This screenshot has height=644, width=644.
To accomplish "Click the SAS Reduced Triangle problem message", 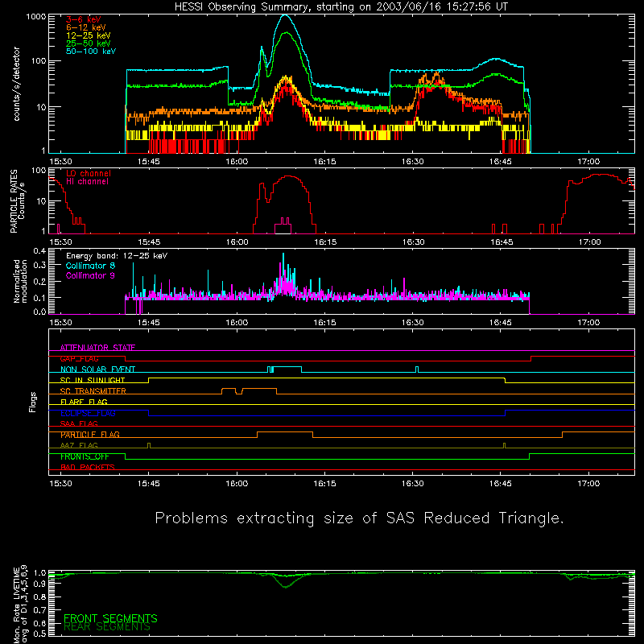I will point(359,518).
